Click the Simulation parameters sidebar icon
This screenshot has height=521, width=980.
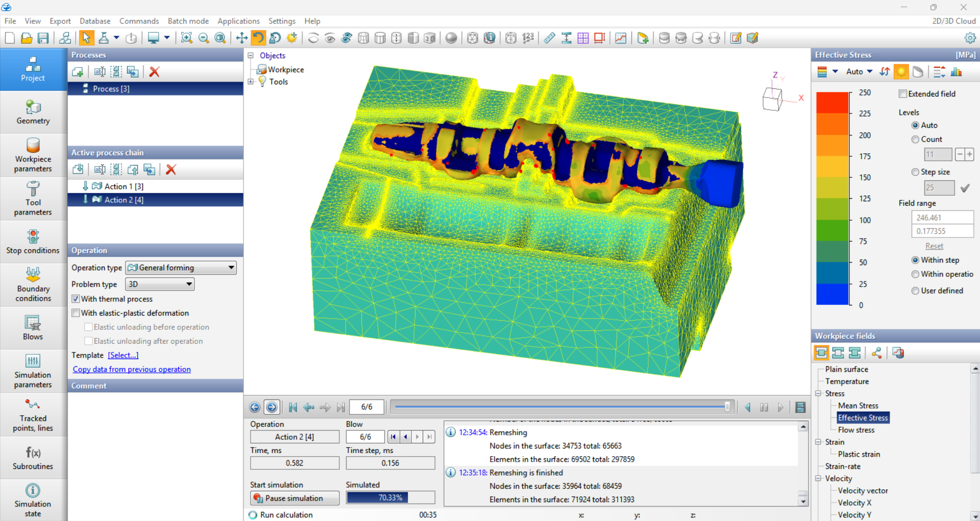[33, 371]
